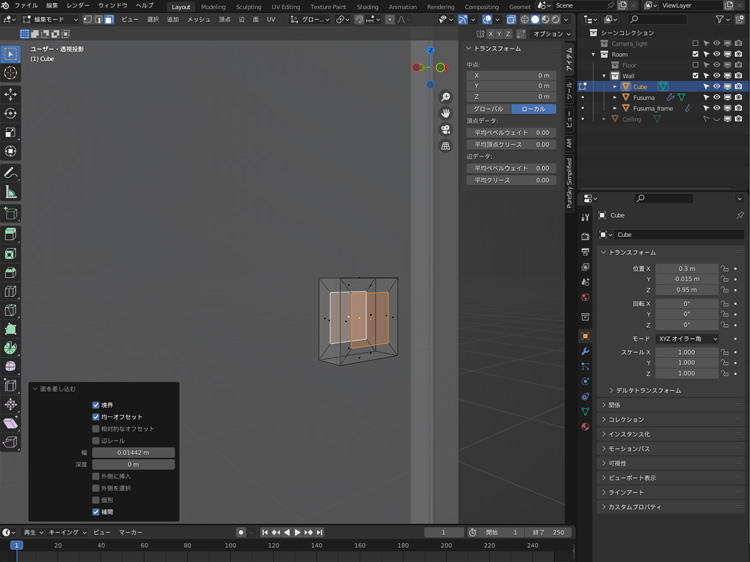The width and height of the screenshot is (750, 562).
Task: Click the グローバル button
Action: click(x=488, y=108)
